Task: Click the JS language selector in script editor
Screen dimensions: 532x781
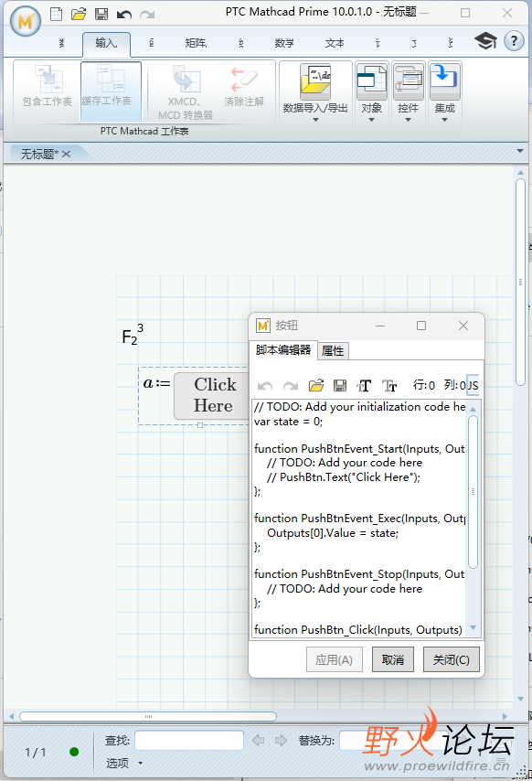Action: [473, 385]
